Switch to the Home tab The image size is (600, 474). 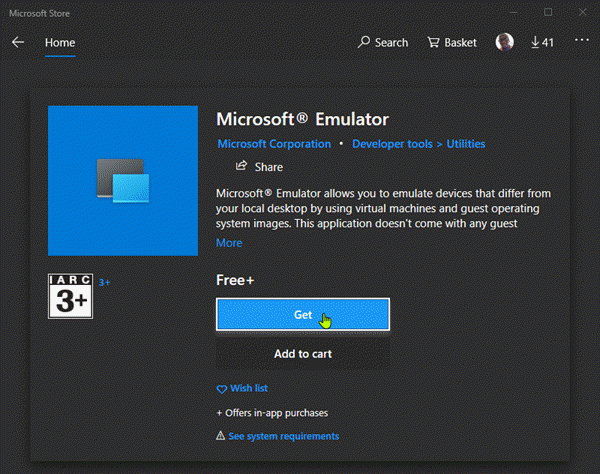click(60, 43)
